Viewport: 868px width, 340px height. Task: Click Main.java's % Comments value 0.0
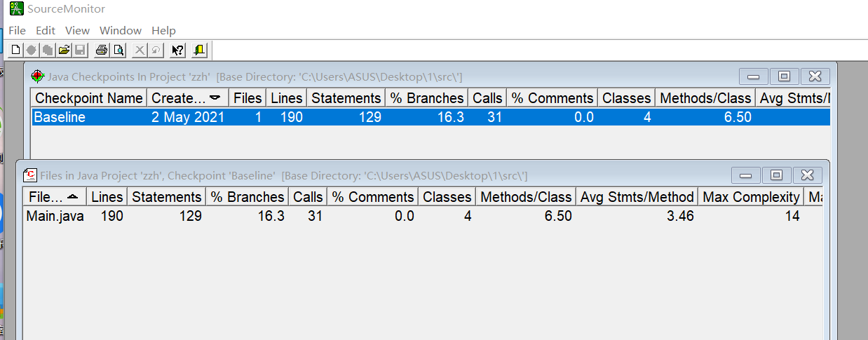404,216
